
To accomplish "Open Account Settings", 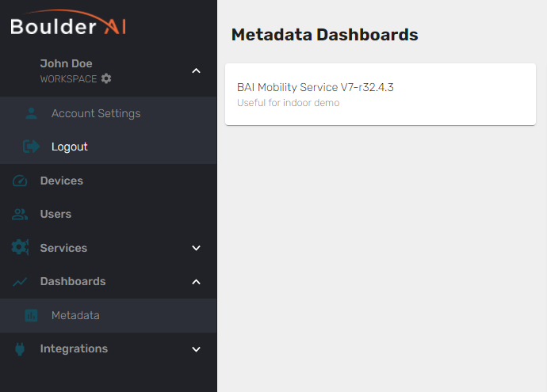I will click(x=108, y=113).
